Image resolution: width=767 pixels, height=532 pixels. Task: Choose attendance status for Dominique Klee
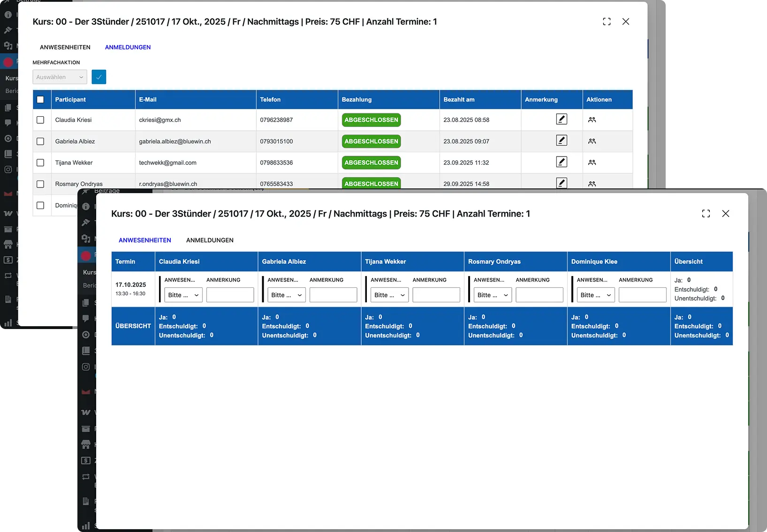tap(595, 295)
